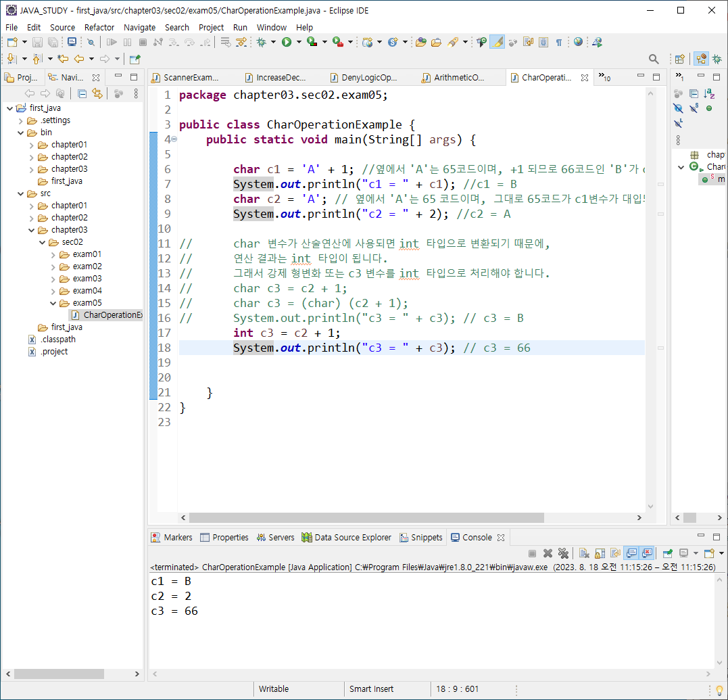This screenshot has height=700, width=728.
Task: Open the Terminal monitor icon in toolbar
Action: coord(72,42)
